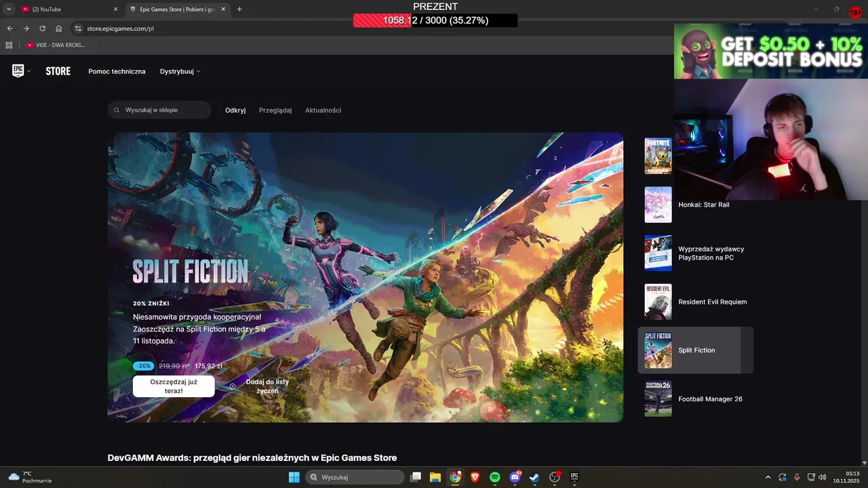Screen dimensions: 868x488
Task: Open VKIE - DWA KROKI bookmark
Action: (56, 45)
